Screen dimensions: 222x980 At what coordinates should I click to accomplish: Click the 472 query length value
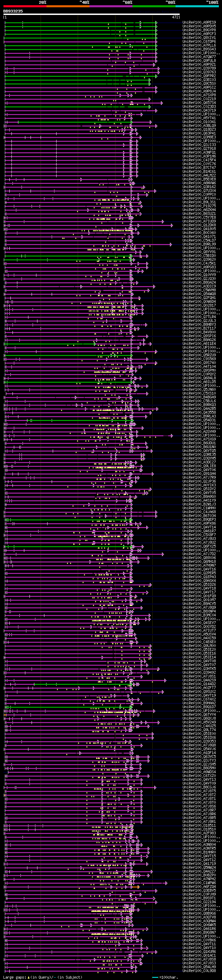coord(175,17)
